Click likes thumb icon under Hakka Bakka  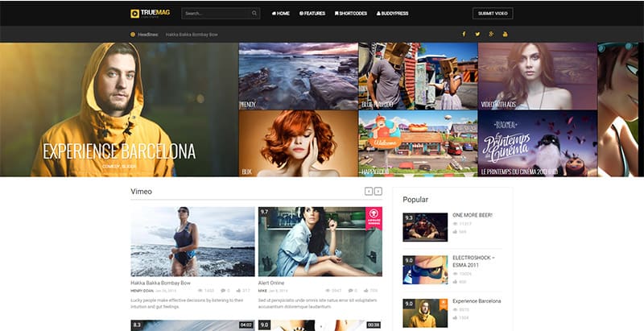click(238, 291)
